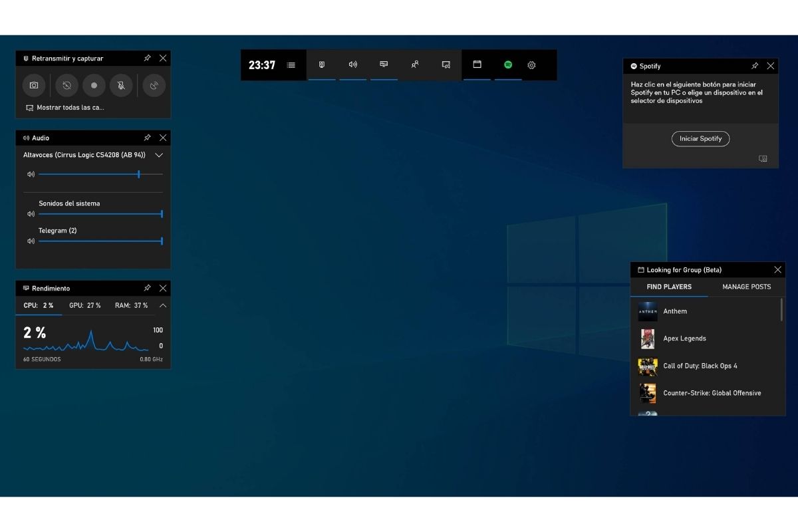The height and width of the screenshot is (532, 798).
Task: Switch to the MANAGE POSTS tab
Action: [747, 287]
